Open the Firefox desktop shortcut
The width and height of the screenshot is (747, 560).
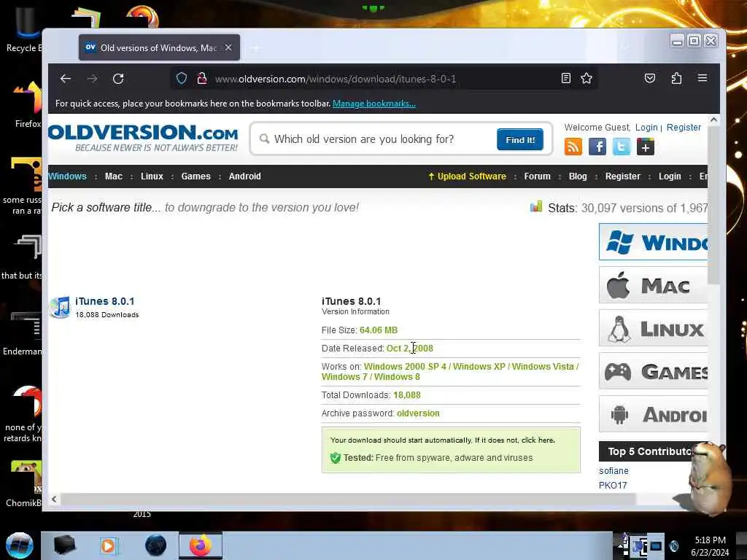(28, 105)
